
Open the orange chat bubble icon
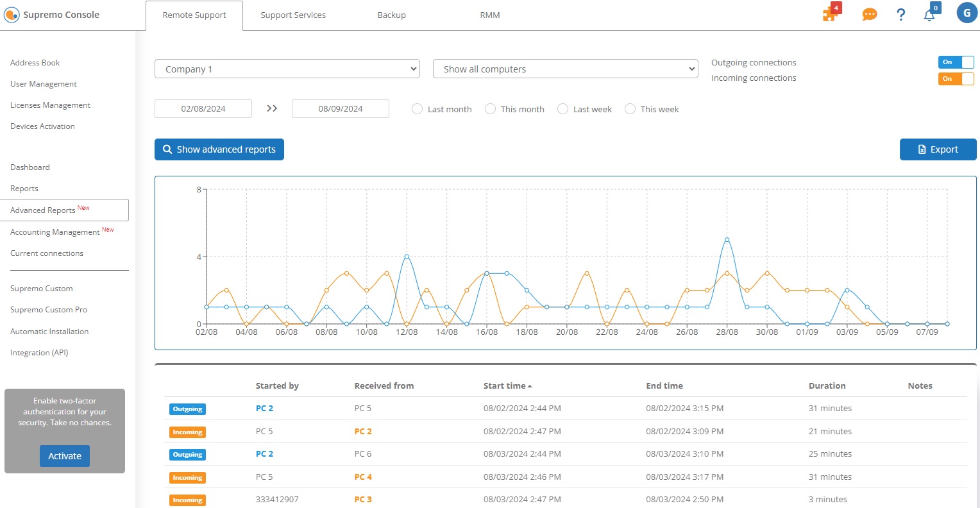click(869, 15)
